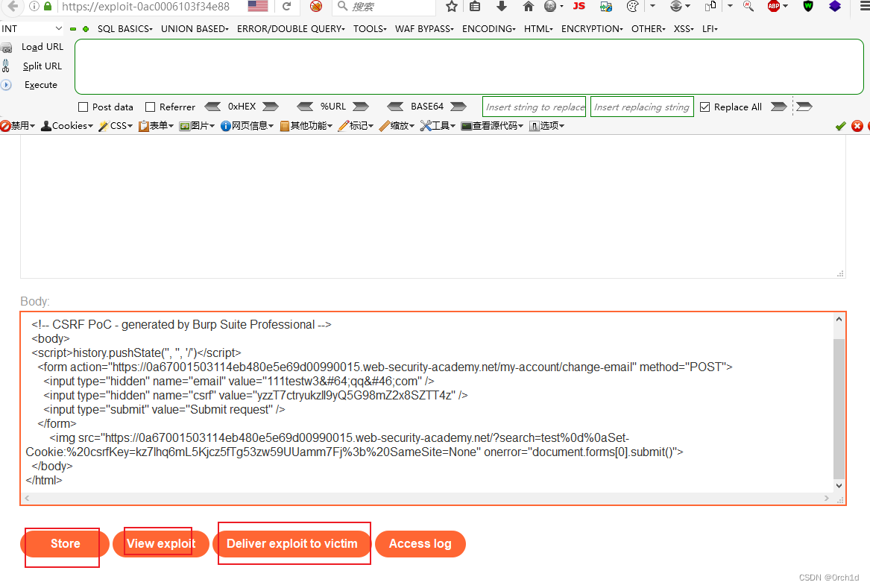Open the cookie manager icon
This screenshot has height=588, width=870.
point(632,6)
